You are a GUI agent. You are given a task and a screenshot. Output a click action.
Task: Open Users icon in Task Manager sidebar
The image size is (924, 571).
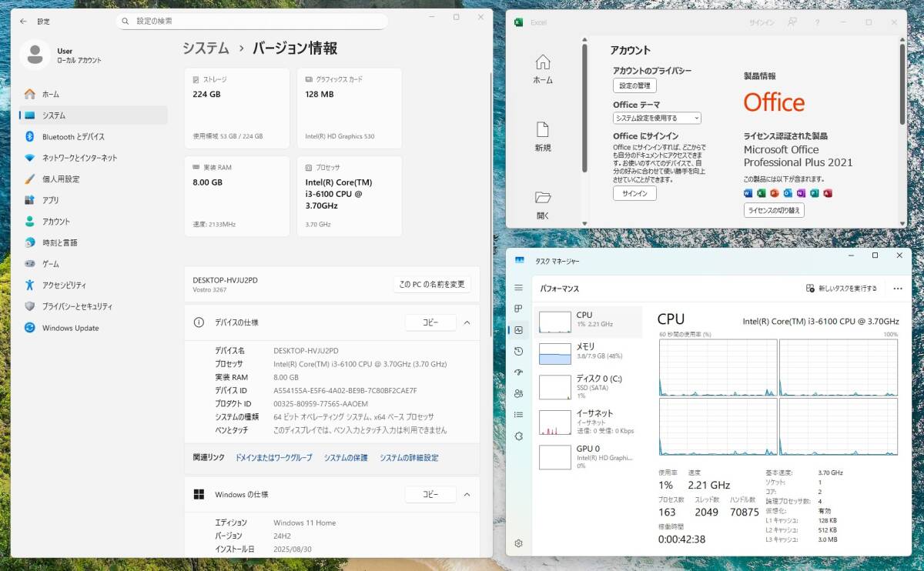click(518, 393)
